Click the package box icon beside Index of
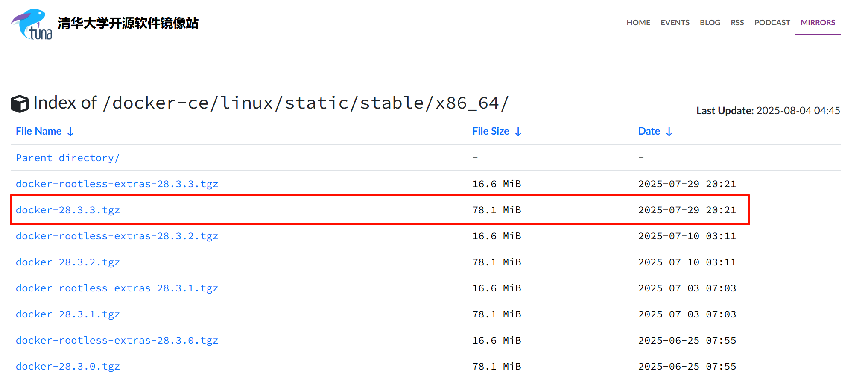This screenshot has height=385, width=868. [x=20, y=104]
